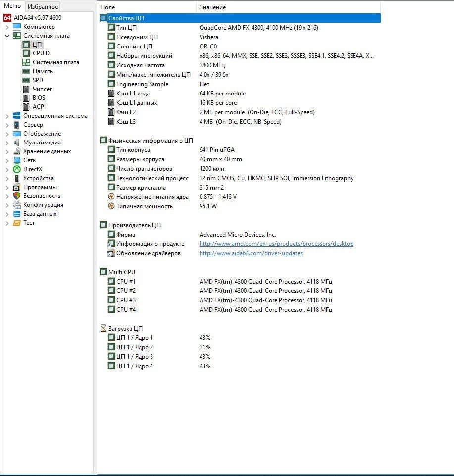The image size is (454, 476).
Task: Click the Устройства device icon
Action: [17, 178]
